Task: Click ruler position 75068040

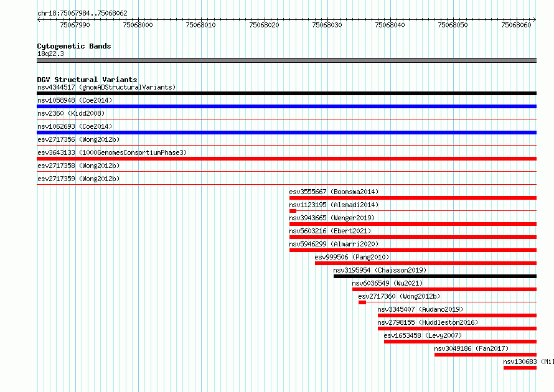Action: point(390,25)
